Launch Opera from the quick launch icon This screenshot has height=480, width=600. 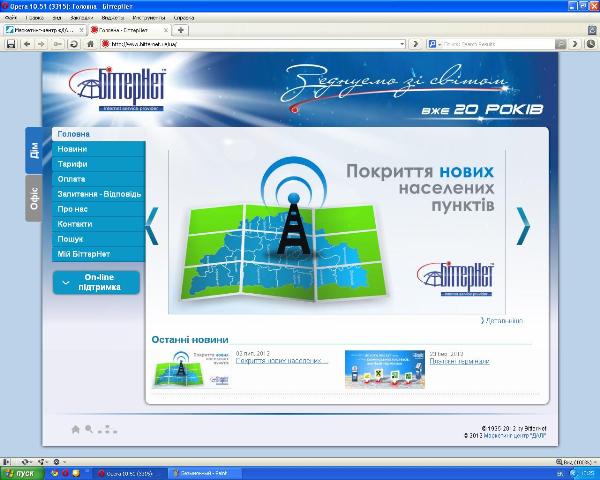pos(65,473)
